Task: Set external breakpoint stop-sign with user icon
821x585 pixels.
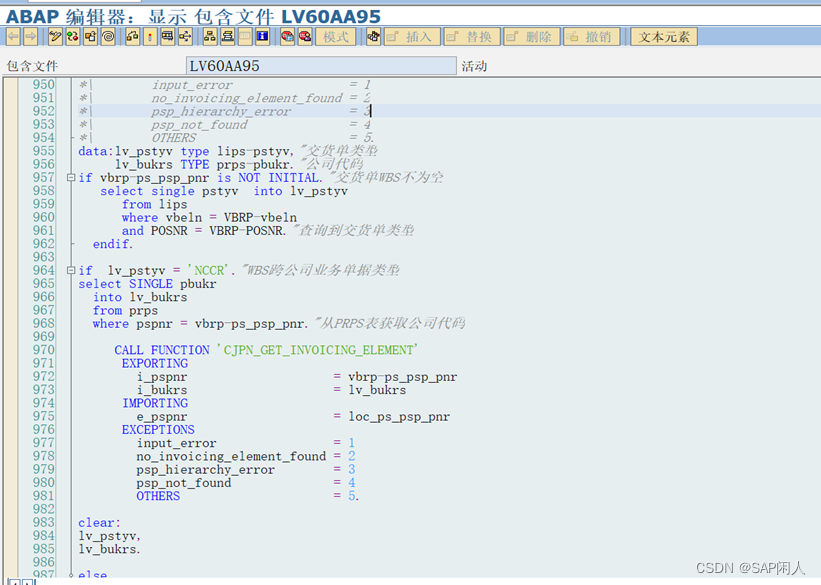Action: pos(305,37)
